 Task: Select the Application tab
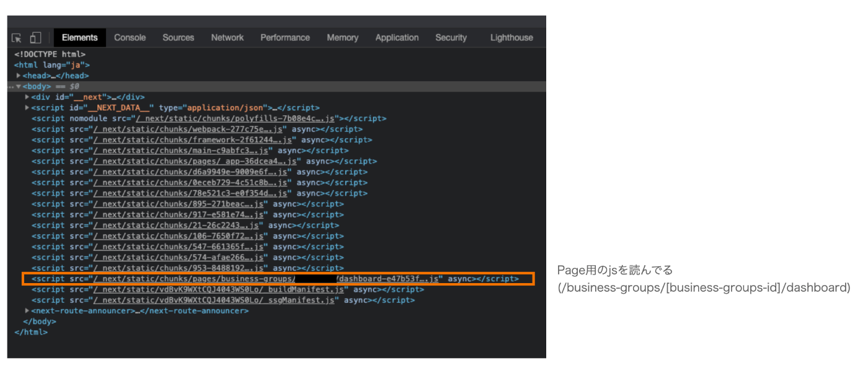pos(397,38)
